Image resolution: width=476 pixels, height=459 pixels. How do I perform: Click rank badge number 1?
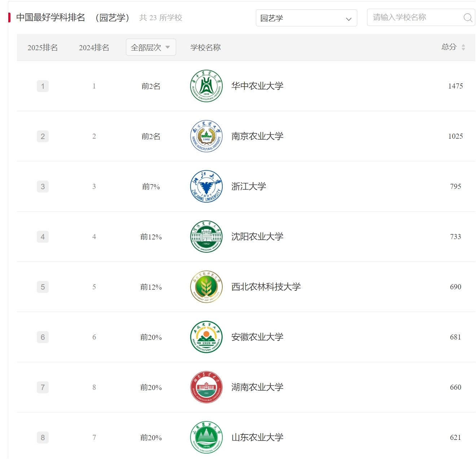click(x=43, y=86)
